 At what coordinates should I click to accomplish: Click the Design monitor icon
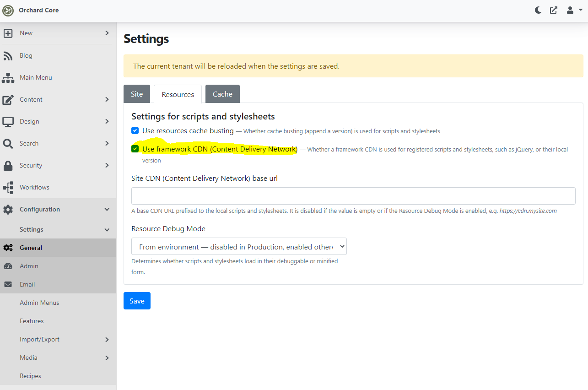coord(8,122)
